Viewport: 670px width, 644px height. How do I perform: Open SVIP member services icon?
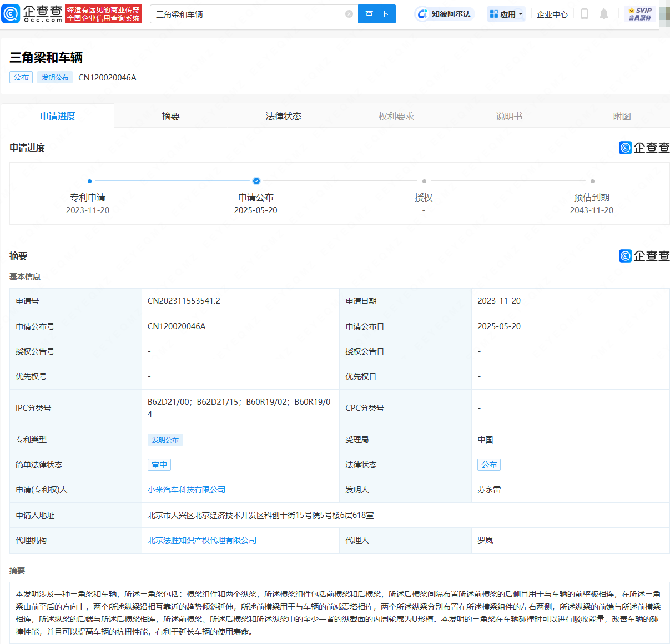click(x=640, y=14)
